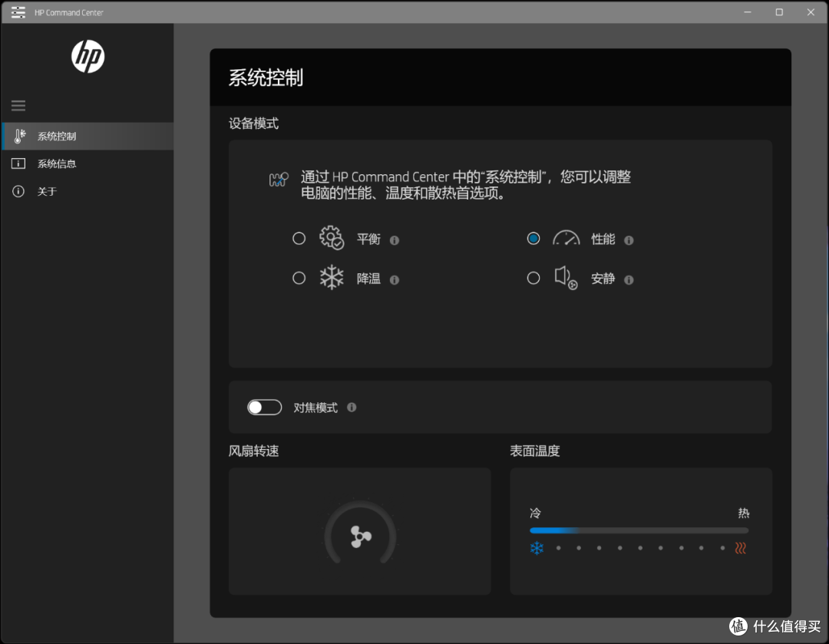
Task: Show info tooltip next to 降温
Action: tap(395, 279)
